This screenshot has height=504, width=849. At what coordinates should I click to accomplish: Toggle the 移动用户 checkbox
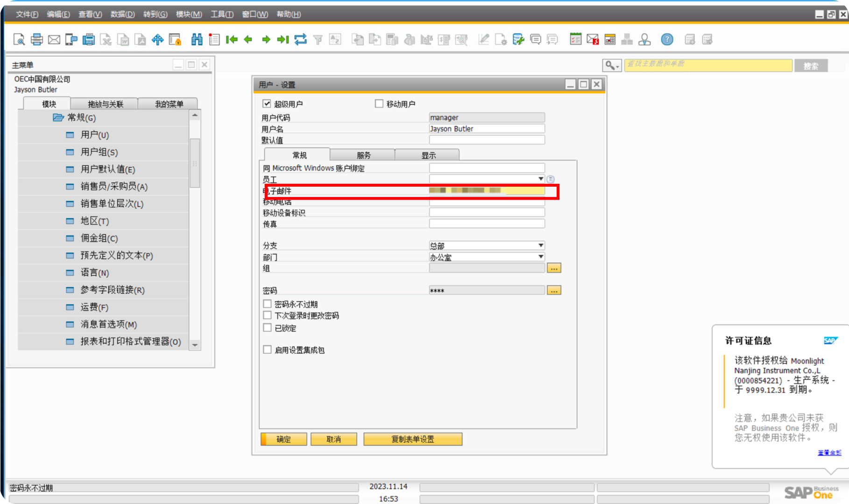pyautogui.click(x=379, y=104)
